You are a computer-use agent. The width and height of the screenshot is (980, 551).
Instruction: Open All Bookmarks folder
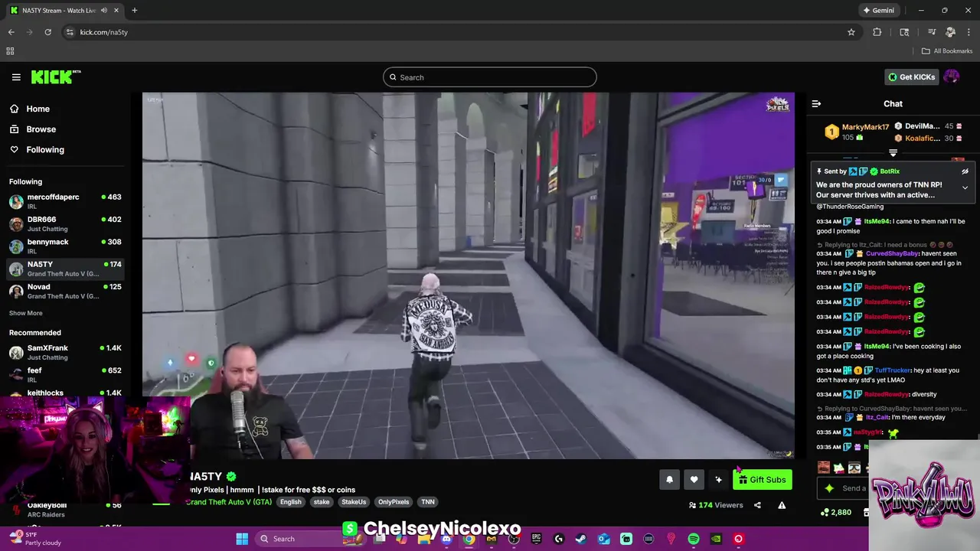point(947,51)
